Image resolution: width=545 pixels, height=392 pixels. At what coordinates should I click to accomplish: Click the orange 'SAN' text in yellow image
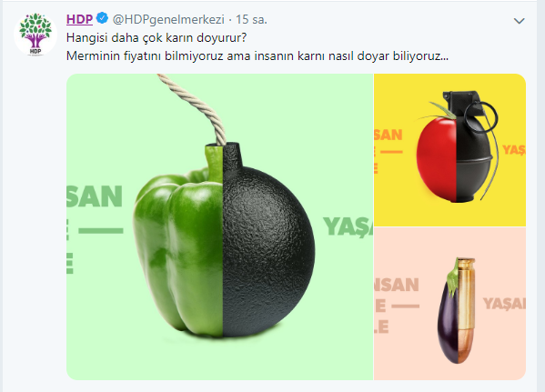point(389,135)
